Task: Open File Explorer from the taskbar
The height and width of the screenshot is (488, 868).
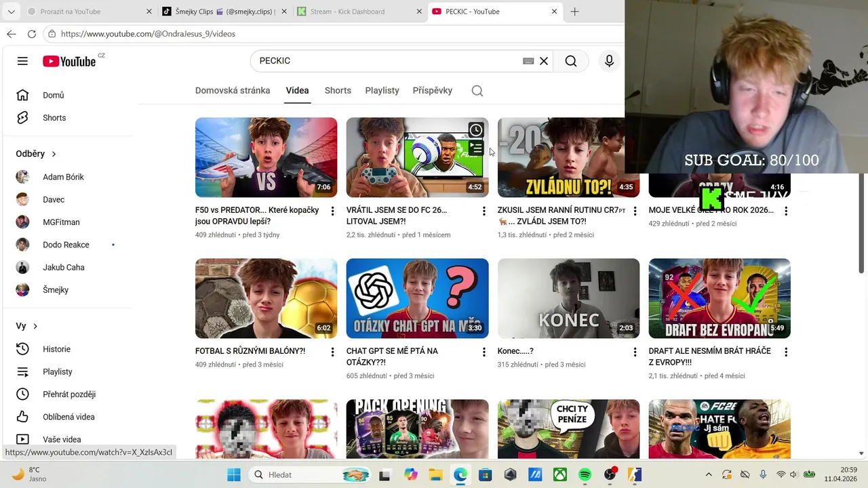Action: pos(435,474)
